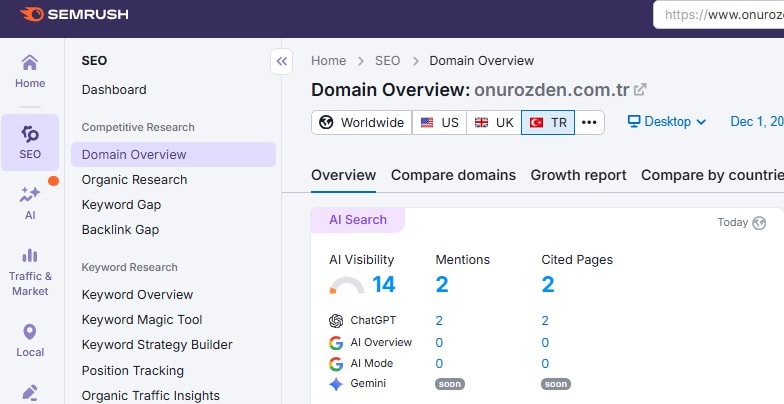Switch the database to US

click(x=439, y=123)
